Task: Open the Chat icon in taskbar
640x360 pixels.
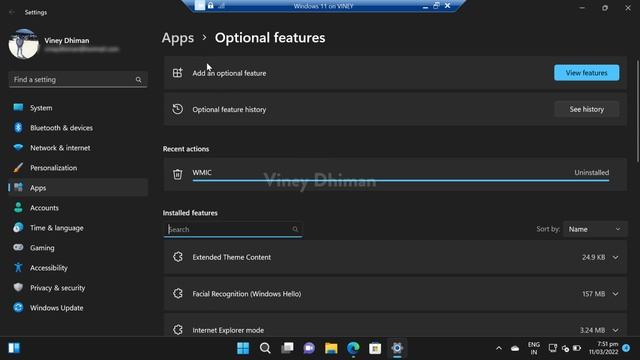Action: tap(309, 348)
